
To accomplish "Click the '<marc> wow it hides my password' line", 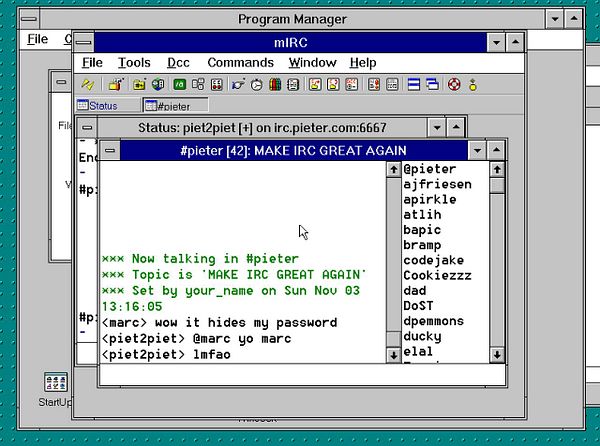I will (219, 323).
